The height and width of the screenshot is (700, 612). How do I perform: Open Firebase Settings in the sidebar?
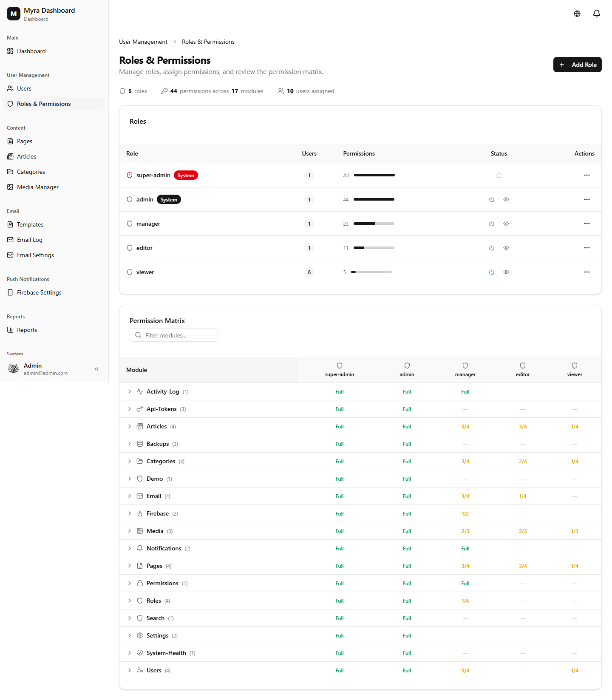(54, 292)
